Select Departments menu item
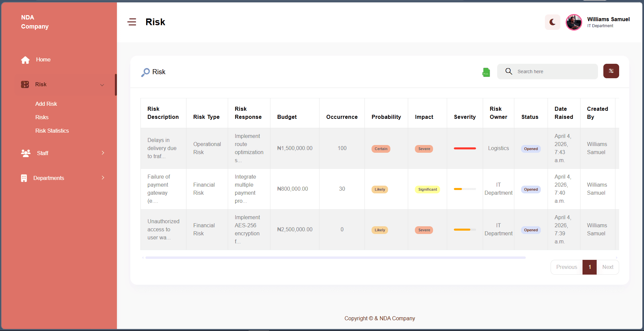 tap(49, 178)
